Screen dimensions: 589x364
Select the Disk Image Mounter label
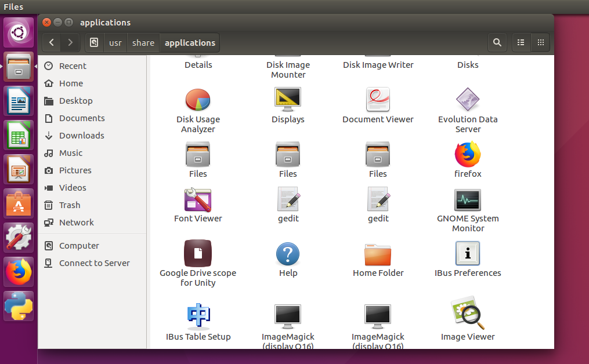[x=288, y=70]
